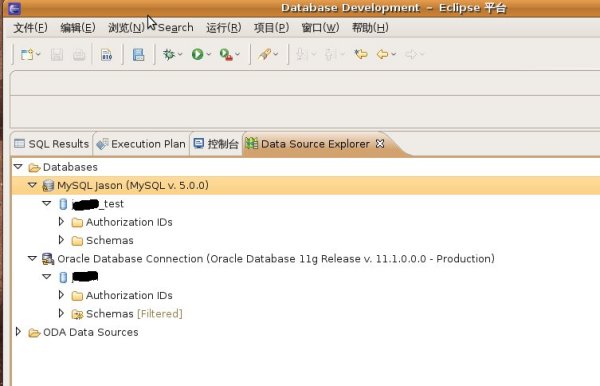Open the Search menu
The width and height of the screenshot is (600, 386).
pos(176,28)
